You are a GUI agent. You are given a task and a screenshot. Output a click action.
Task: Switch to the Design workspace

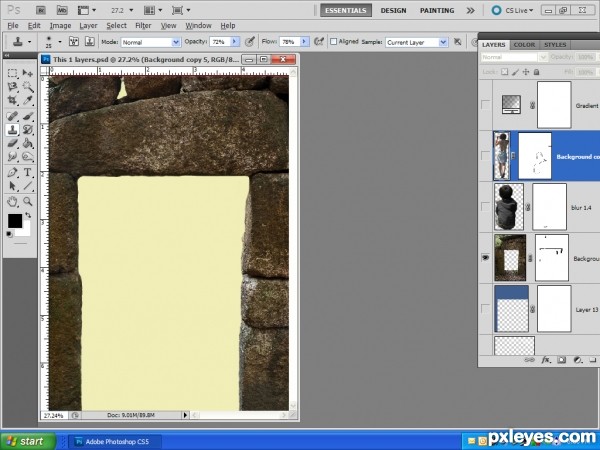click(393, 10)
